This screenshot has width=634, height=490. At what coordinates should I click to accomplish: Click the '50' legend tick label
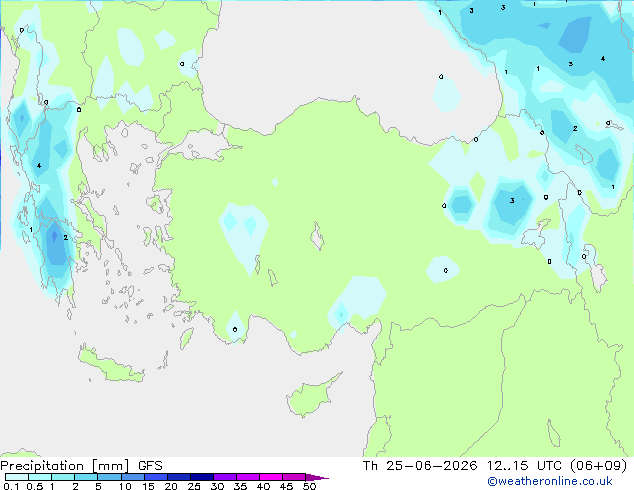309,486
